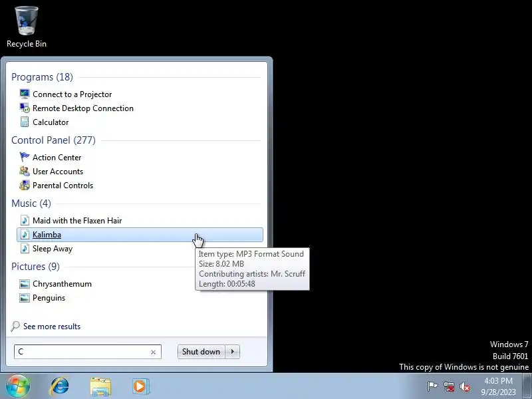Image resolution: width=532 pixels, height=399 pixels.
Task: Open Windows Media Player from the taskbar
Action: pos(140,386)
